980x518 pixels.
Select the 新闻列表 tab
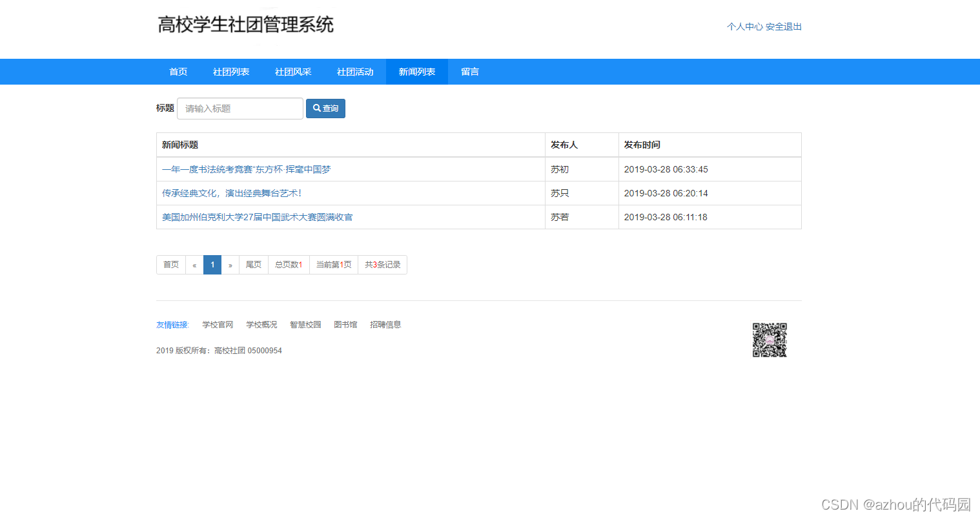(x=417, y=72)
